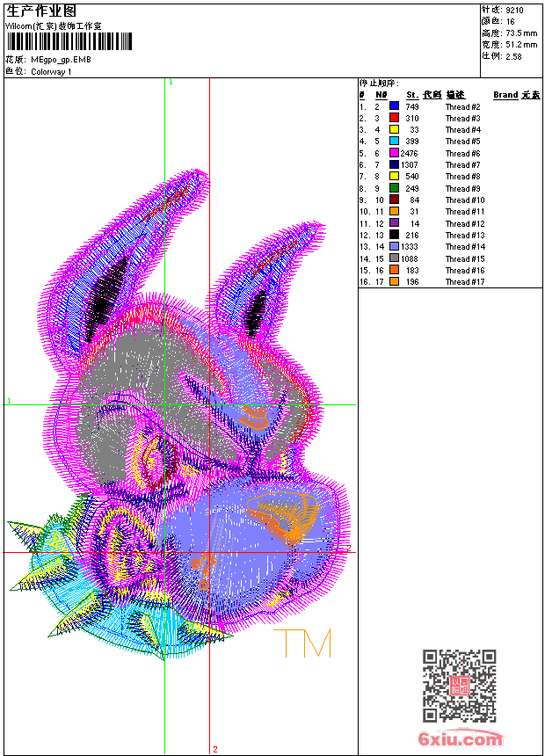Select the red swatch beside Thread #3
545x756 pixels.
pyautogui.click(x=394, y=118)
